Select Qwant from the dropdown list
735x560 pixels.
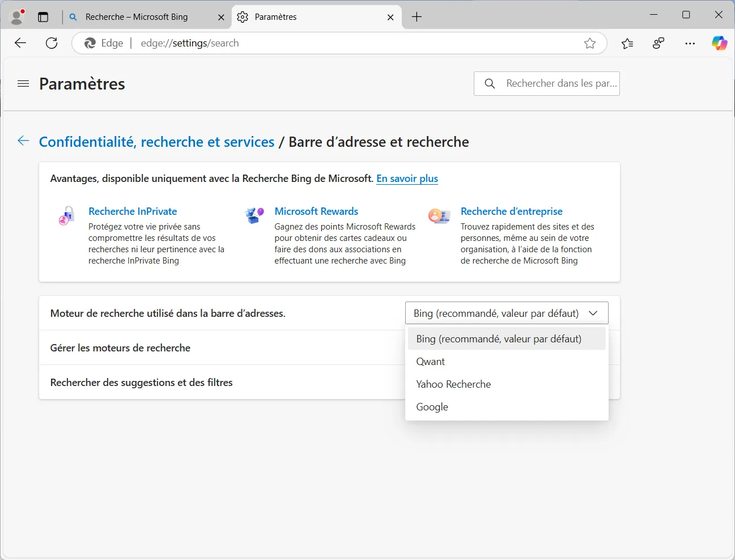(507, 362)
